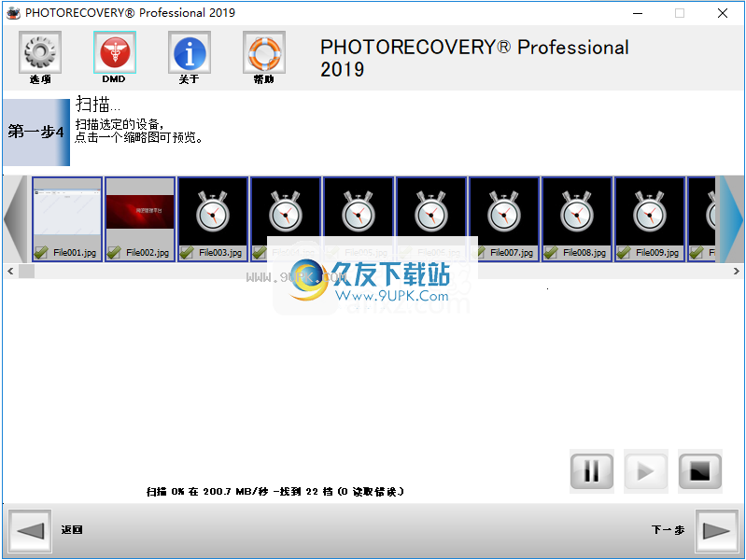Viewport: 746px width, 560px height.
Task: Go back with the 返回 arrow button
Action: click(30, 531)
